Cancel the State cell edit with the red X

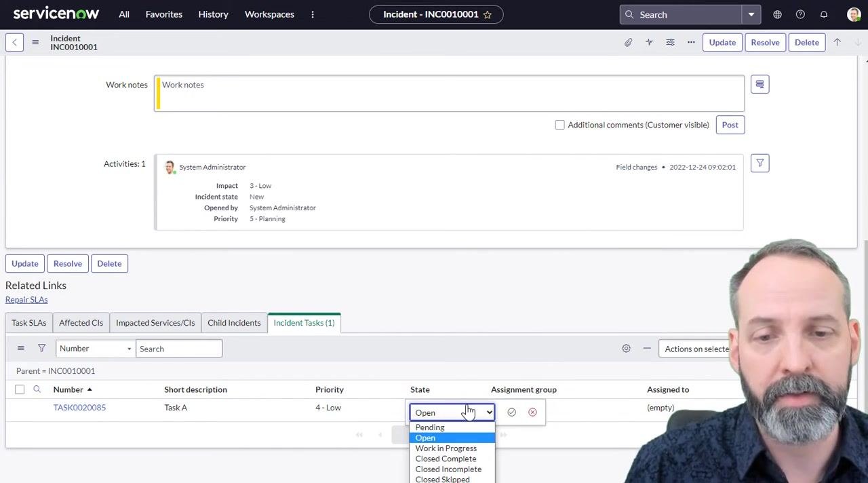point(532,412)
